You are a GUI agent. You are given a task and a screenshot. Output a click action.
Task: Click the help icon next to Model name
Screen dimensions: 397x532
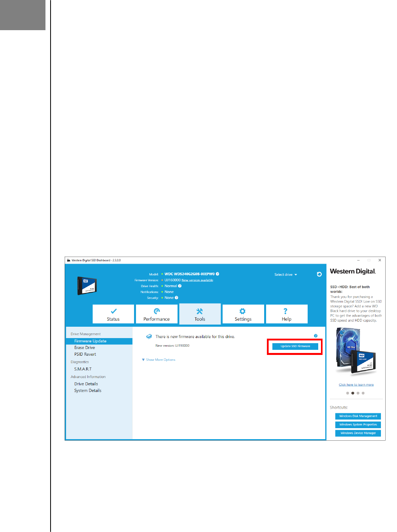[x=218, y=274]
